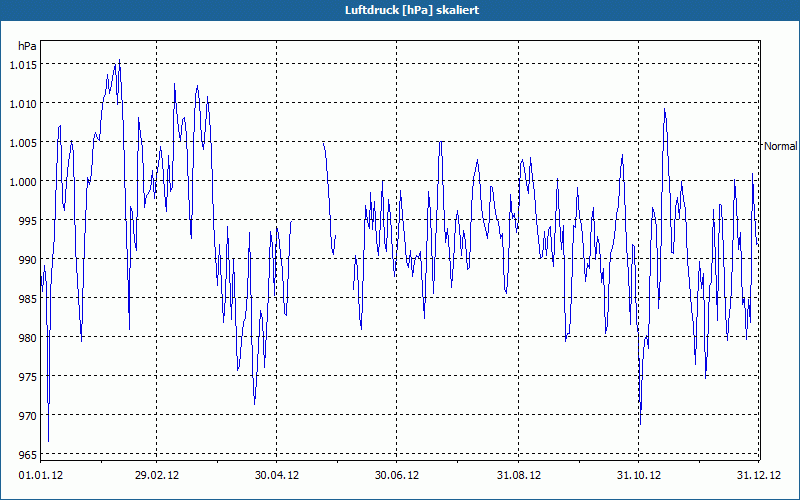Click the date label 30.06.12
The width and height of the screenshot is (800, 500).
pos(397,476)
